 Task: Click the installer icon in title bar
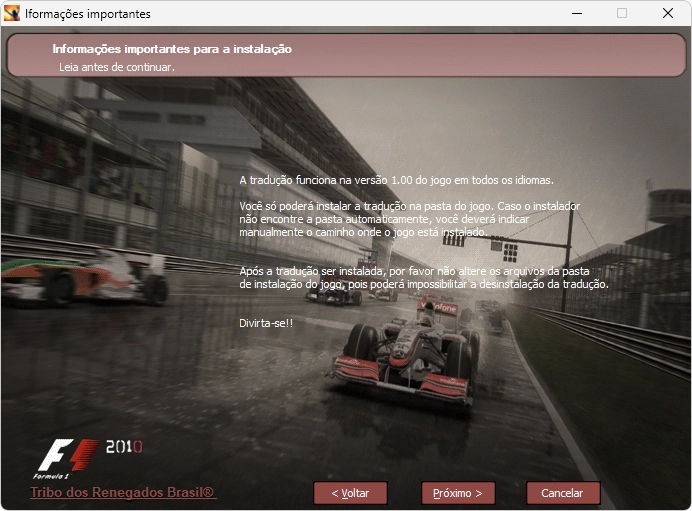(x=12, y=13)
